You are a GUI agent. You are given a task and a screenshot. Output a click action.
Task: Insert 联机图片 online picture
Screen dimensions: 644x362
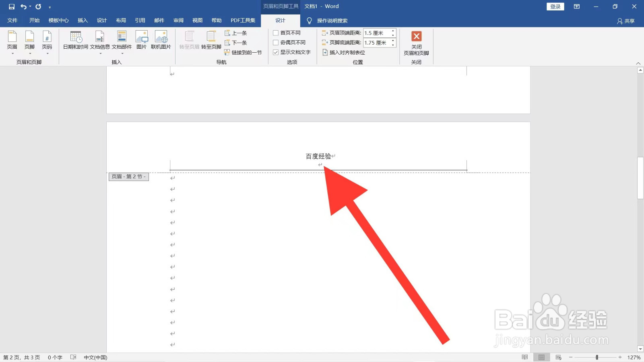click(161, 40)
